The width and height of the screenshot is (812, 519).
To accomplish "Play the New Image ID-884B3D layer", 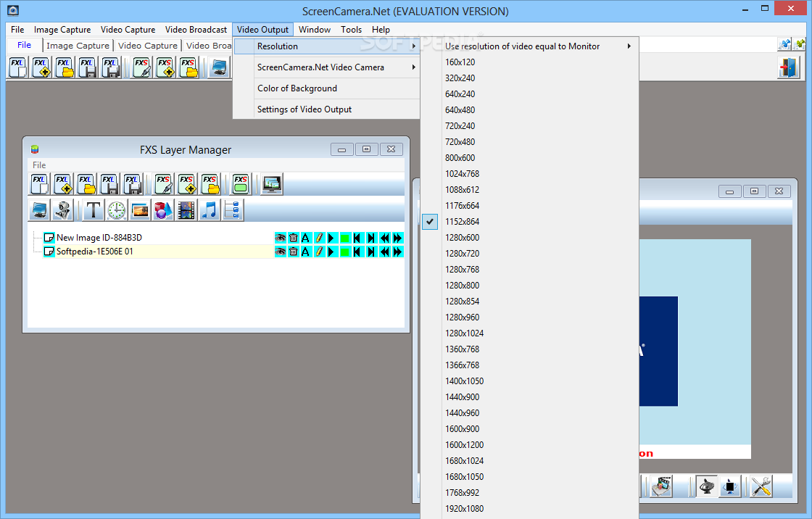I will coord(332,238).
